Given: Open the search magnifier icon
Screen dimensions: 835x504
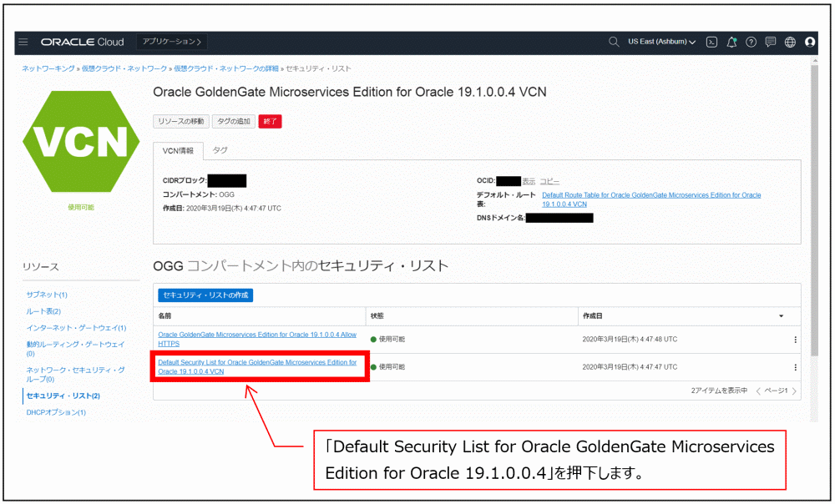Looking at the screenshot, I should 614,42.
